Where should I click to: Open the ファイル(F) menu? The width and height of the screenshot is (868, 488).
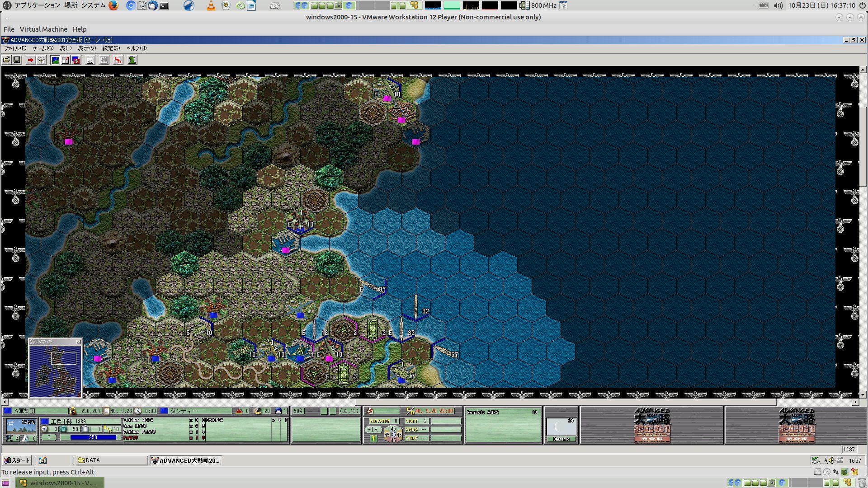(15, 48)
